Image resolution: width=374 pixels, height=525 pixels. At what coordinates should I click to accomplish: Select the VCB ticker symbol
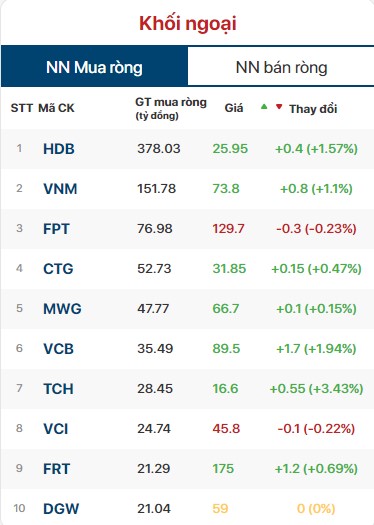(x=58, y=349)
